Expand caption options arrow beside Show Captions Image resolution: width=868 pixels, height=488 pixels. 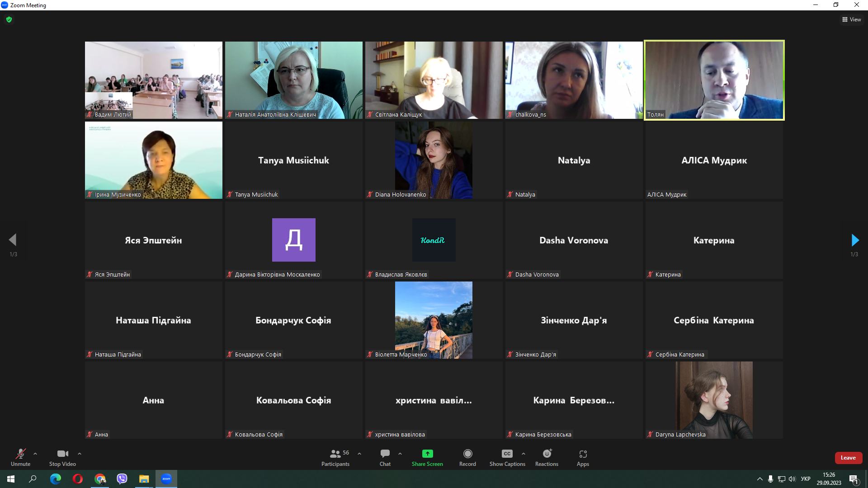click(524, 454)
